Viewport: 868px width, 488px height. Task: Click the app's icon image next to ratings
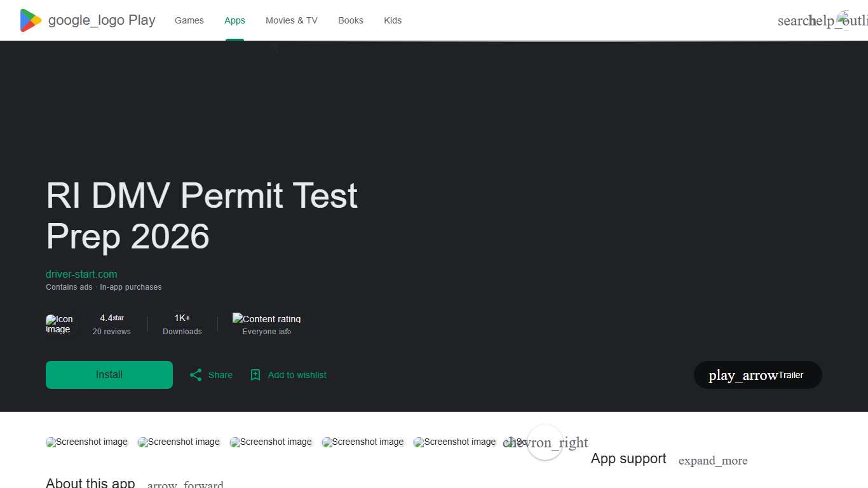60,324
